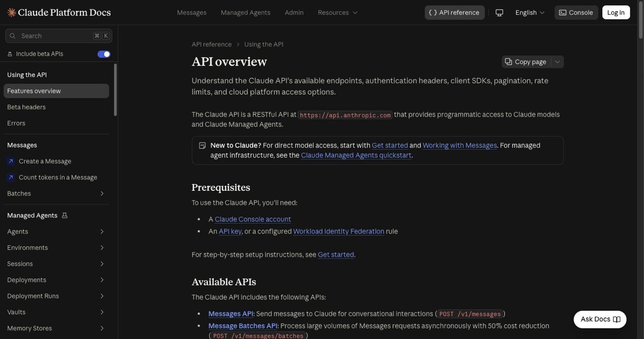
Task: Click the sidebar scrollbar thumb
Action: (x=115, y=90)
